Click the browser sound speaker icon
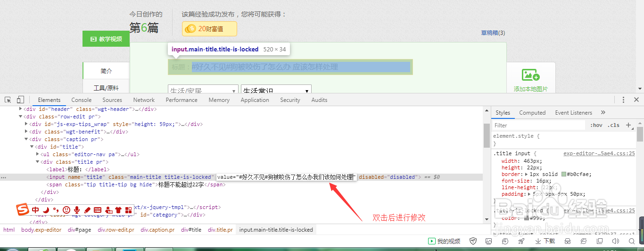This screenshot has height=251, width=644. point(616,241)
